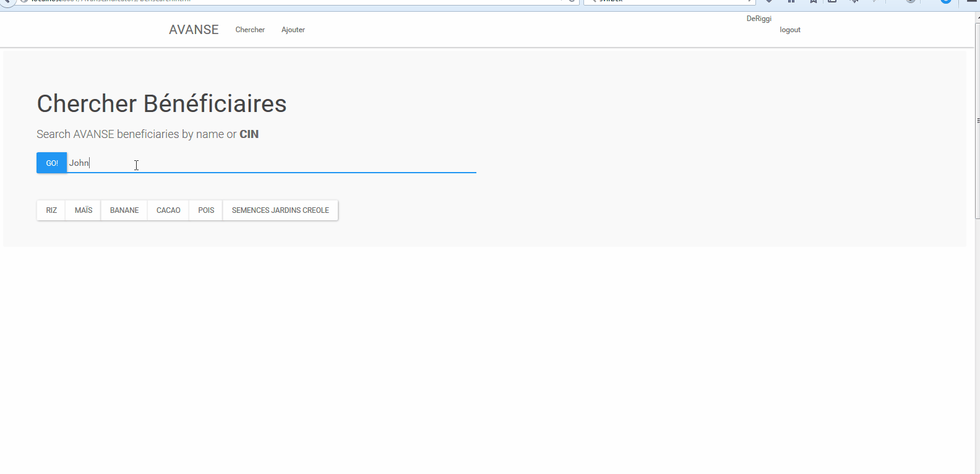The width and height of the screenshot is (980, 474).
Task: Click the Chercher Bénéficiaires heading
Action: [161, 103]
